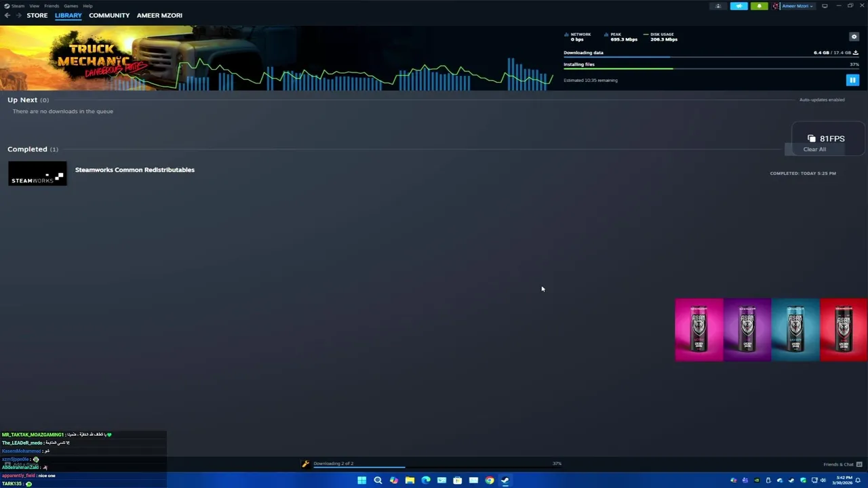
Task: Expand the Ameer Mzori account dropdown
Action: pyautogui.click(x=797, y=6)
